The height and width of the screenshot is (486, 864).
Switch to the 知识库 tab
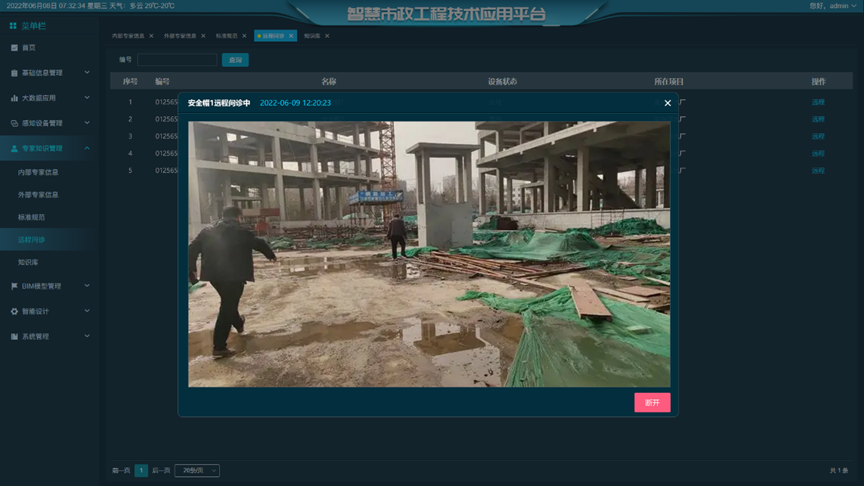312,36
